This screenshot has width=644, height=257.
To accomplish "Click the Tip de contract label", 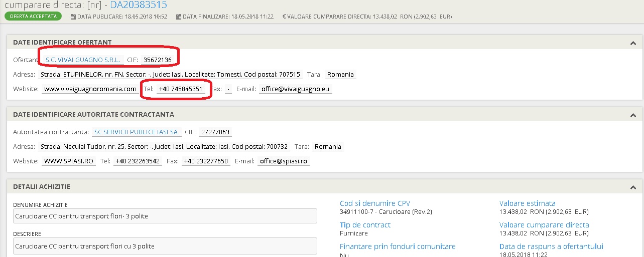I will [x=365, y=225].
